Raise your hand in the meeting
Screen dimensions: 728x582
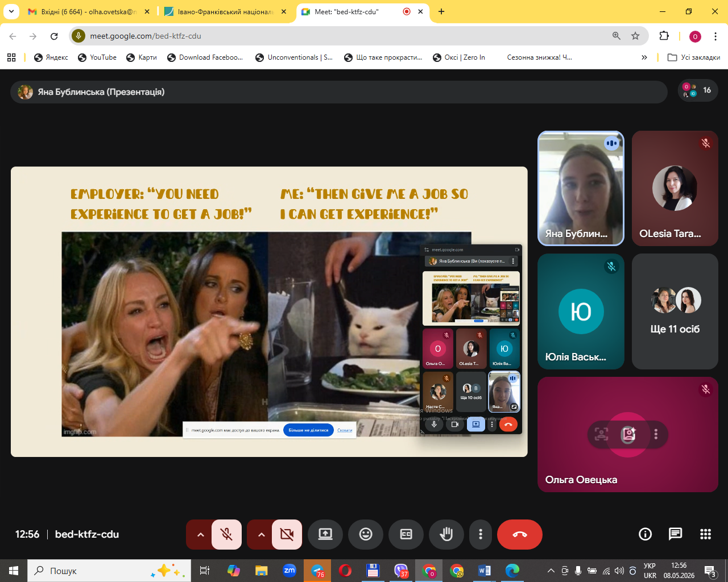pyautogui.click(x=446, y=534)
